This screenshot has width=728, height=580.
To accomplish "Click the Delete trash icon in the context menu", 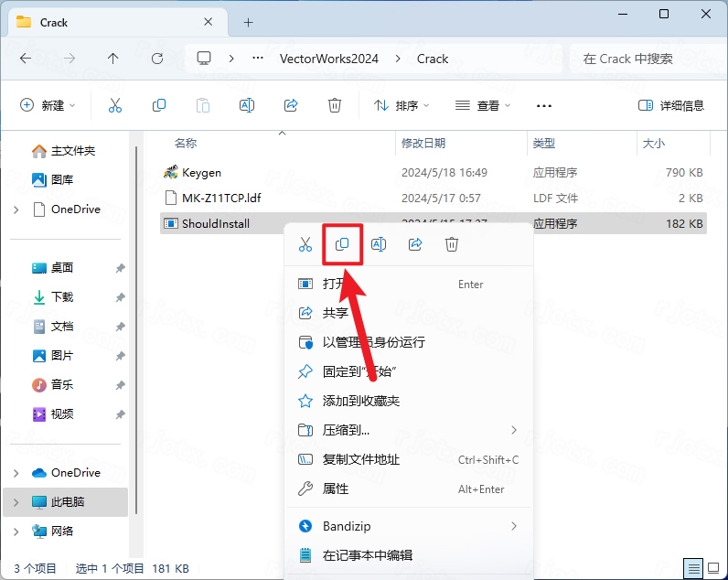I will 451,244.
